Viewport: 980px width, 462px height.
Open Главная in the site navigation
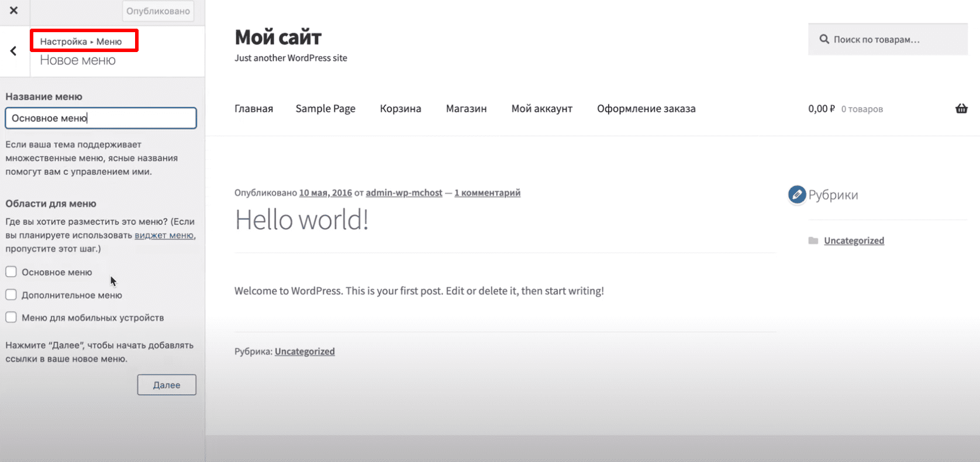254,109
